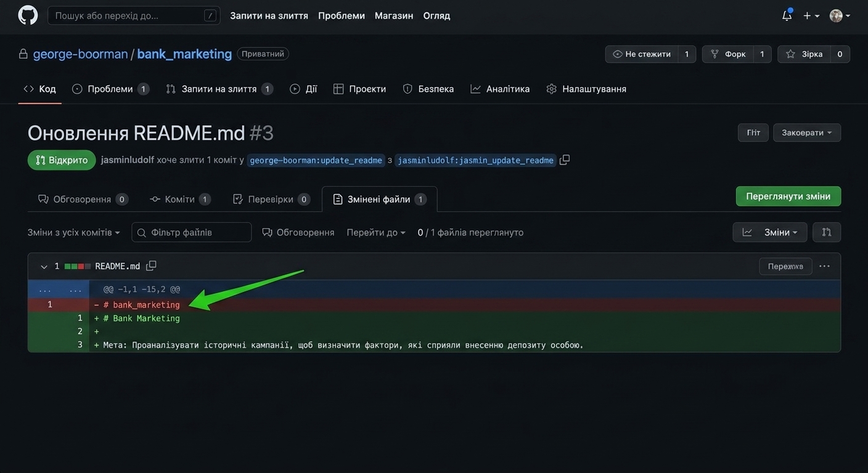Click the Форк button
The height and width of the screenshot is (473, 868).
tap(728, 54)
